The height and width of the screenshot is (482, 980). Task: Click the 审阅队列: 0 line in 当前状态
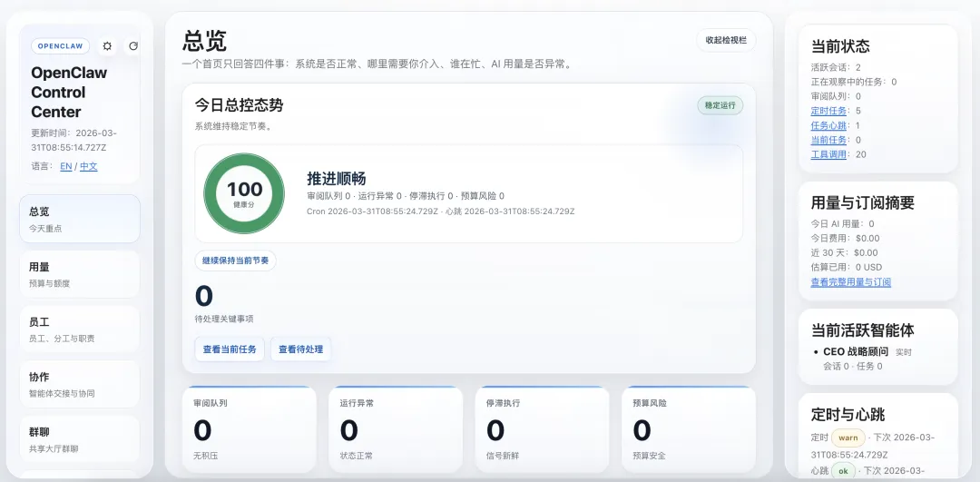pos(836,96)
